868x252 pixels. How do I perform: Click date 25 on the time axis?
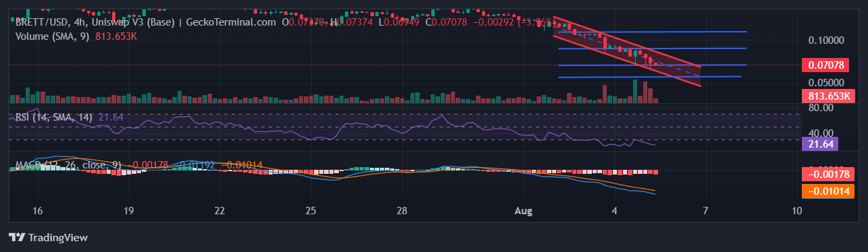pos(310,211)
